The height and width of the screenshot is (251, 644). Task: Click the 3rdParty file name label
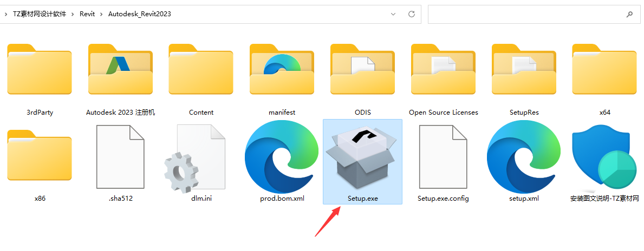(x=40, y=113)
